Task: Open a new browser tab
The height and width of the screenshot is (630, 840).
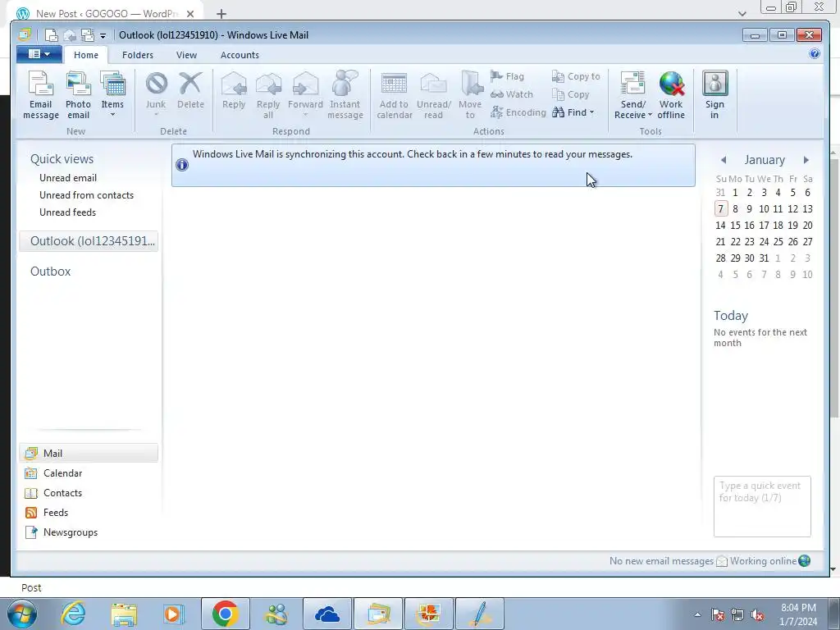Action: pyautogui.click(x=221, y=13)
